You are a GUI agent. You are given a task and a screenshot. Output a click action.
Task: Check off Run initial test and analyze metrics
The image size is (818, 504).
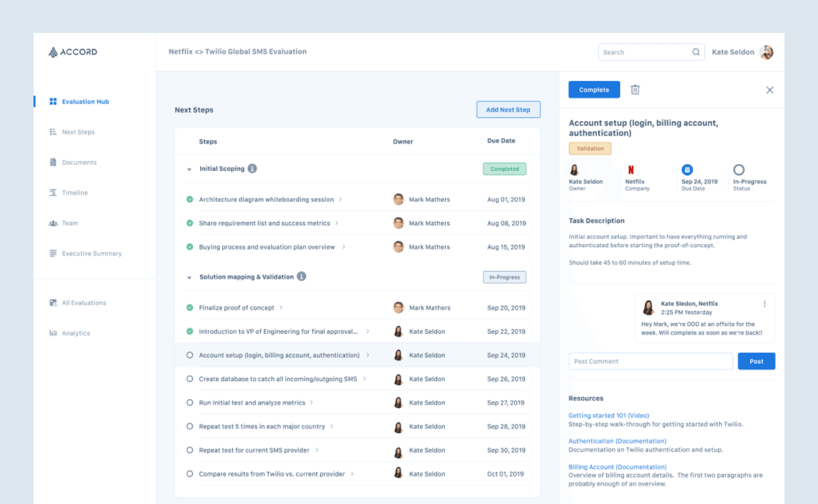click(190, 402)
